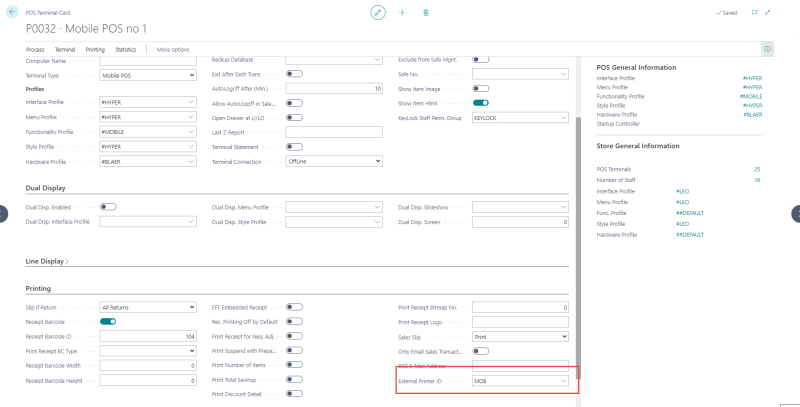Screen dimensions: 800x407
Task: Show More options menu
Action: tap(173, 49)
